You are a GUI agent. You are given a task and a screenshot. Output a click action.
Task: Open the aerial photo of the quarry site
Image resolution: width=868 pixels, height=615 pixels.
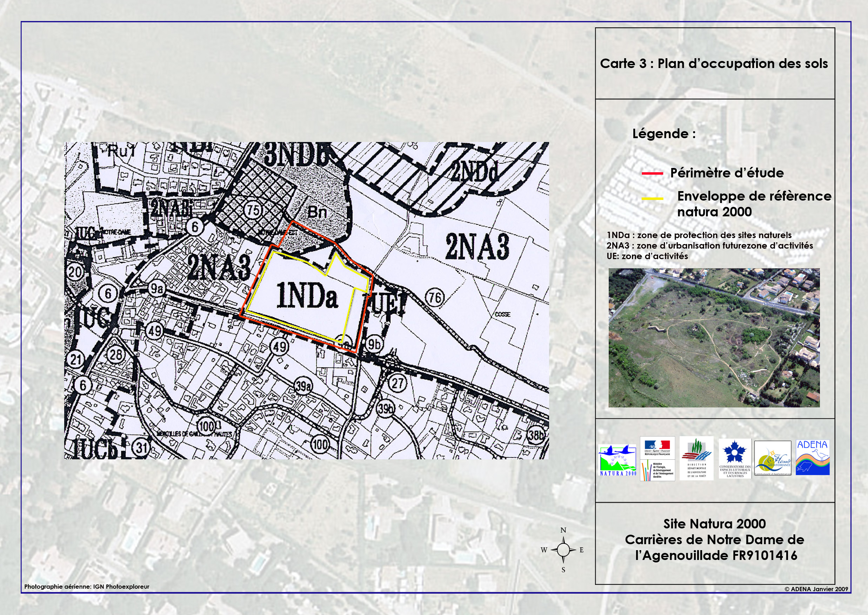pyautogui.click(x=714, y=338)
